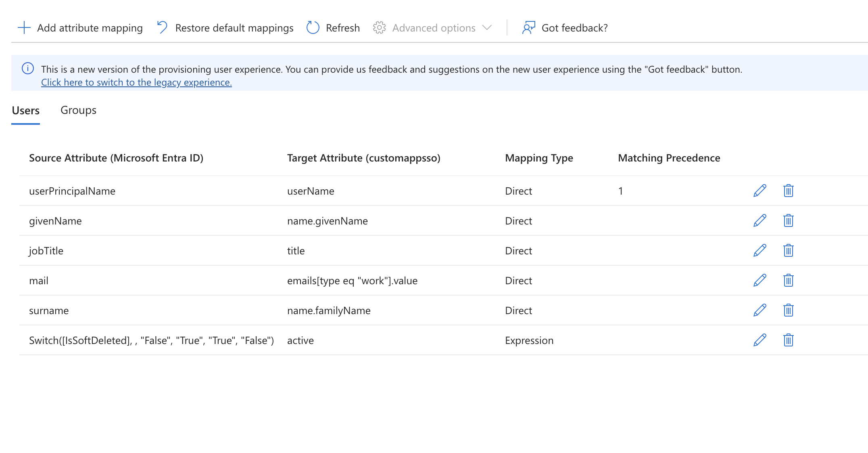The image size is (868, 453).
Task: Click the circular Refresh icon
Action: point(313,27)
